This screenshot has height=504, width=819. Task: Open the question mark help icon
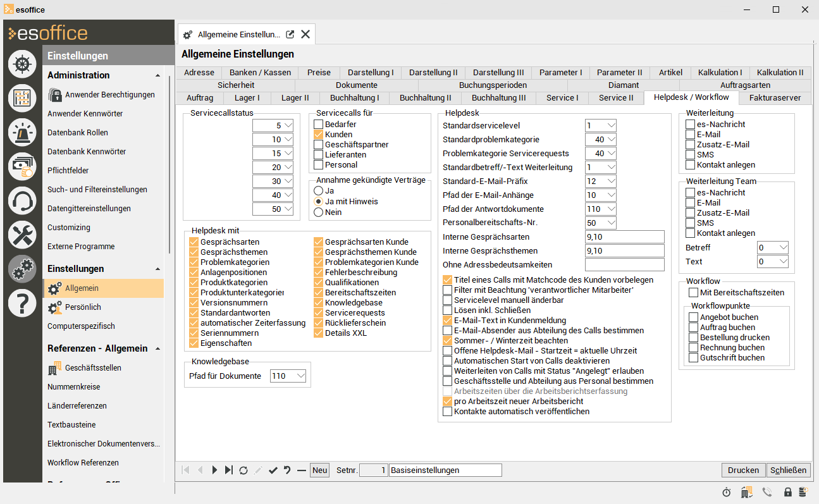point(22,303)
